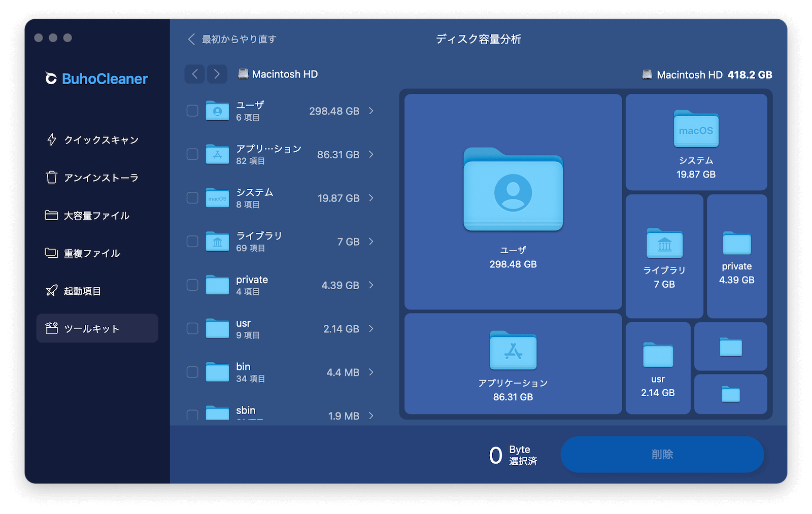Viewport: 812px width, 514px height.
Task: Expand the private 4.39 GB row chevron
Action: point(371,285)
